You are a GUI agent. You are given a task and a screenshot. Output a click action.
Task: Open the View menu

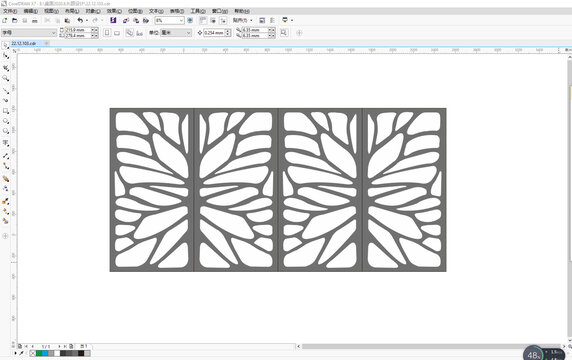coord(51,11)
